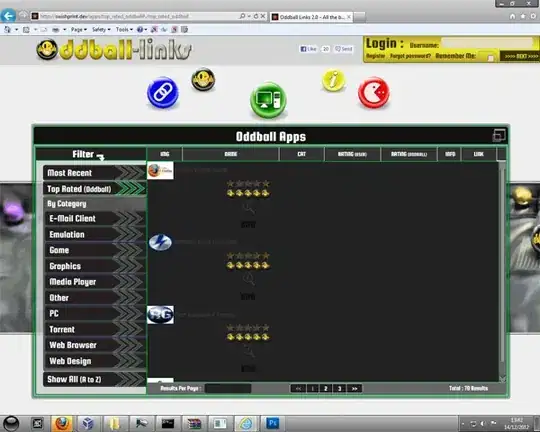Filter by Other category

point(95,298)
